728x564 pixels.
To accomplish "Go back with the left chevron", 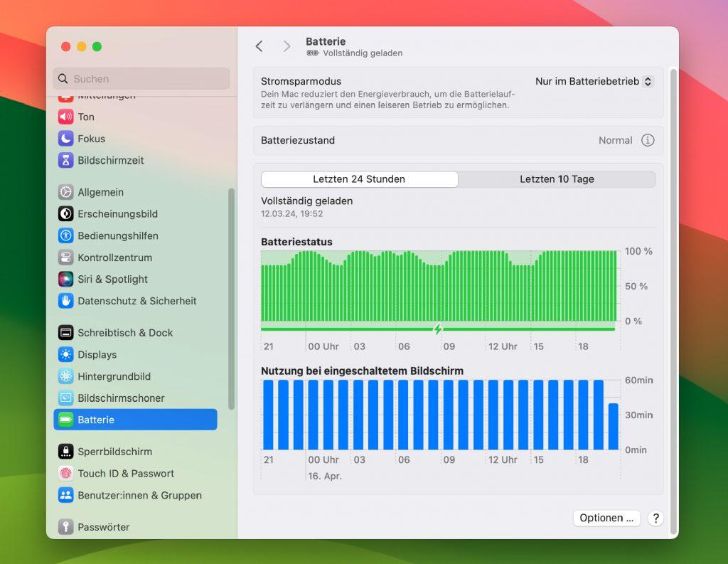I will (x=259, y=46).
